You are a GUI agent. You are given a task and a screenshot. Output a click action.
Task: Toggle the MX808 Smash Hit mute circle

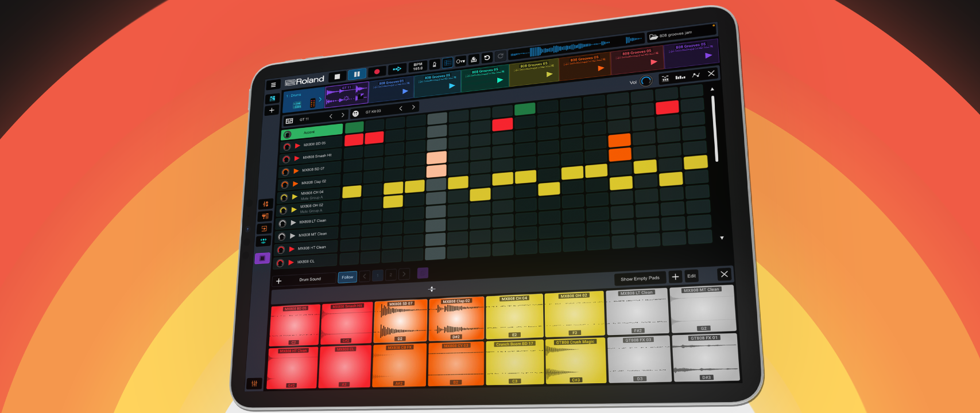click(x=286, y=159)
